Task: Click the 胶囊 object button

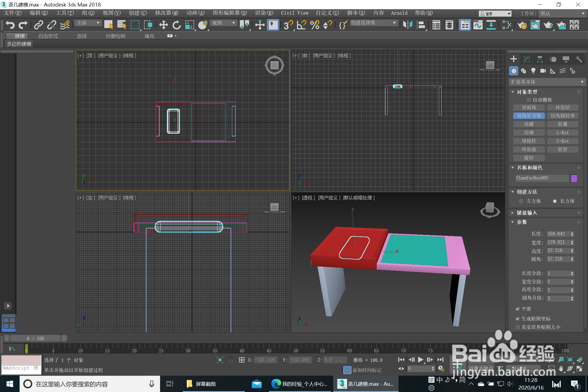Action: coord(563,124)
